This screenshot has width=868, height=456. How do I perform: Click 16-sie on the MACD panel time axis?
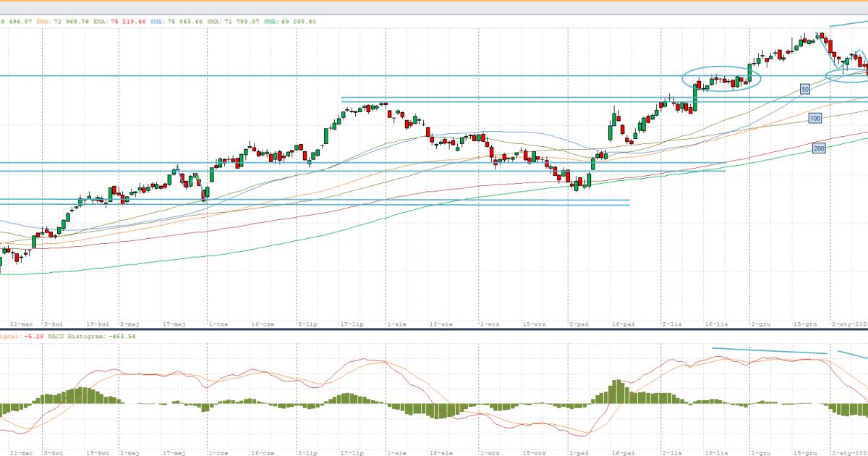[441, 452]
